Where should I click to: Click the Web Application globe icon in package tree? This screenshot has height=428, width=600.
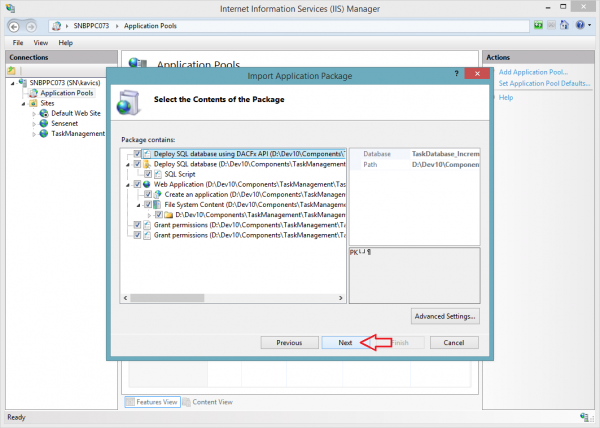tap(147, 184)
